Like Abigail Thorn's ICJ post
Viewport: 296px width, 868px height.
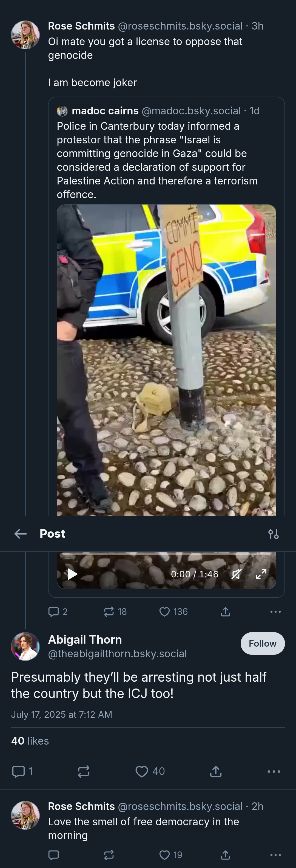pyautogui.click(x=150, y=771)
